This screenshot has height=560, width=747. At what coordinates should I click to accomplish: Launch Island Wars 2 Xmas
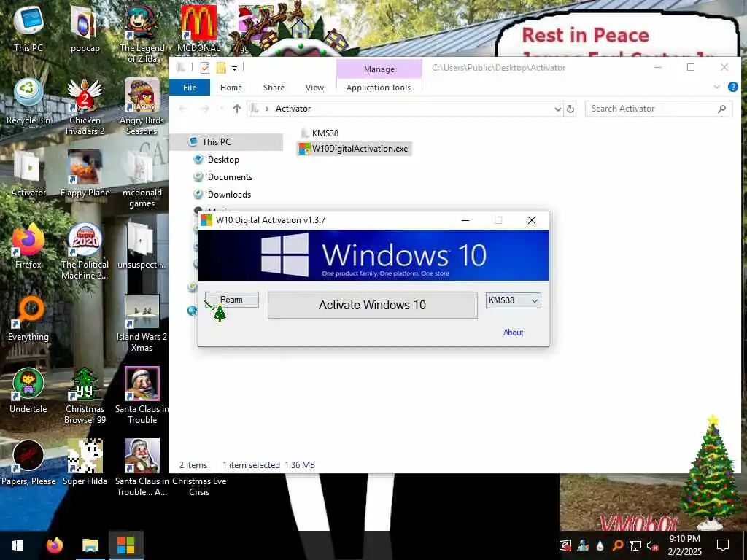[x=142, y=324]
